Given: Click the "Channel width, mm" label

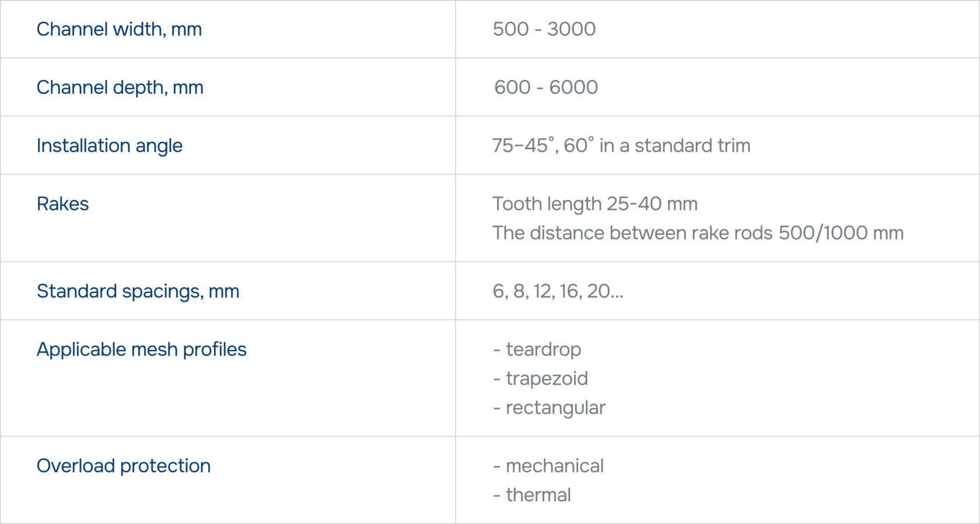Looking at the screenshot, I should tap(119, 29).
